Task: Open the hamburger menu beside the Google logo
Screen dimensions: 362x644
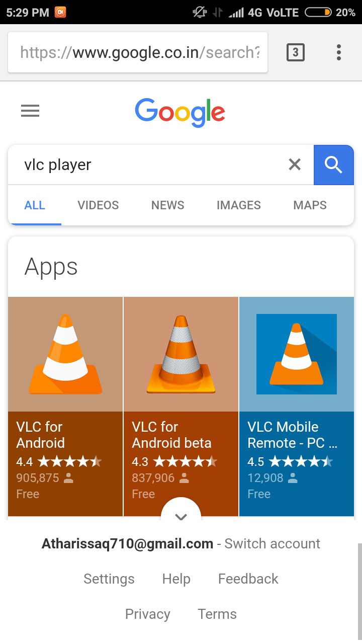Action: click(x=30, y=111)
